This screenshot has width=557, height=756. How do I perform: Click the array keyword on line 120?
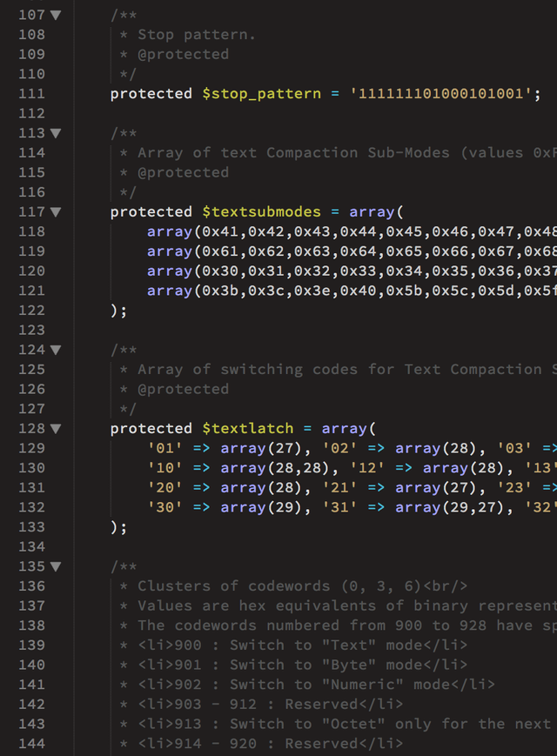point(170,271)
